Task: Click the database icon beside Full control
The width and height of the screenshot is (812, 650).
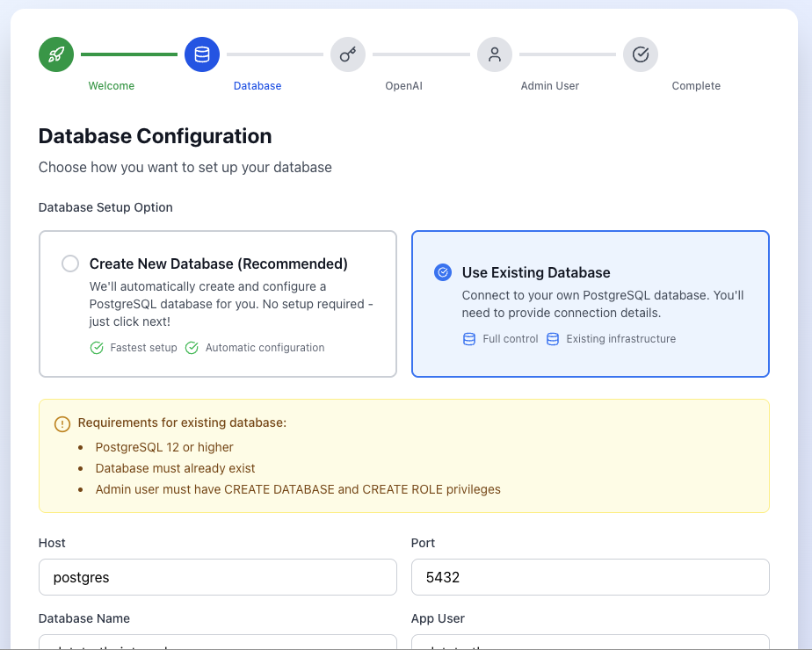Action: 469,339
